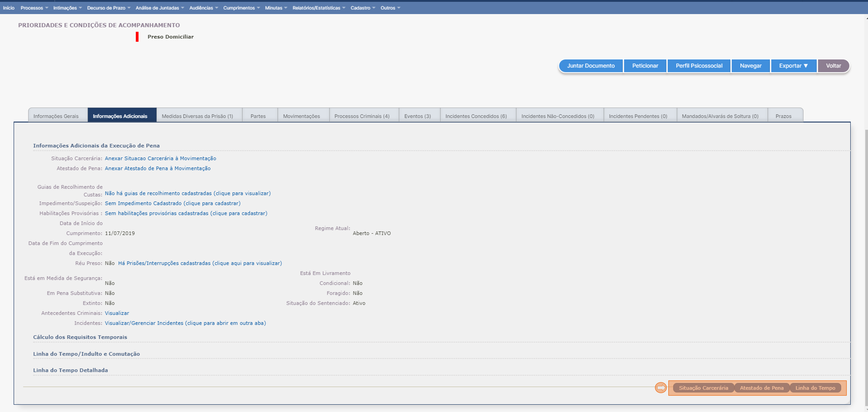868x412 pixels.
Task: Open the Medidas Diversas da Prisão tab
Action: [x=197, y=116]
